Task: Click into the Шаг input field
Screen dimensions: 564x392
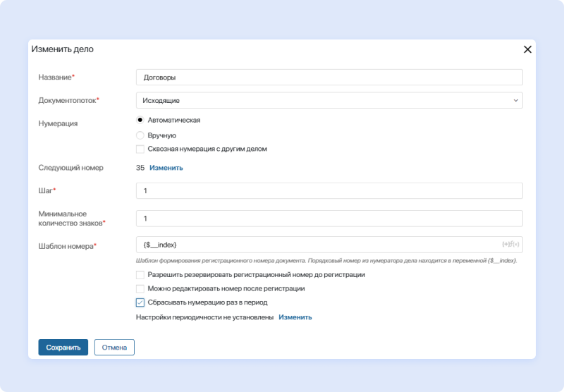Action: (x=329, y=191)
